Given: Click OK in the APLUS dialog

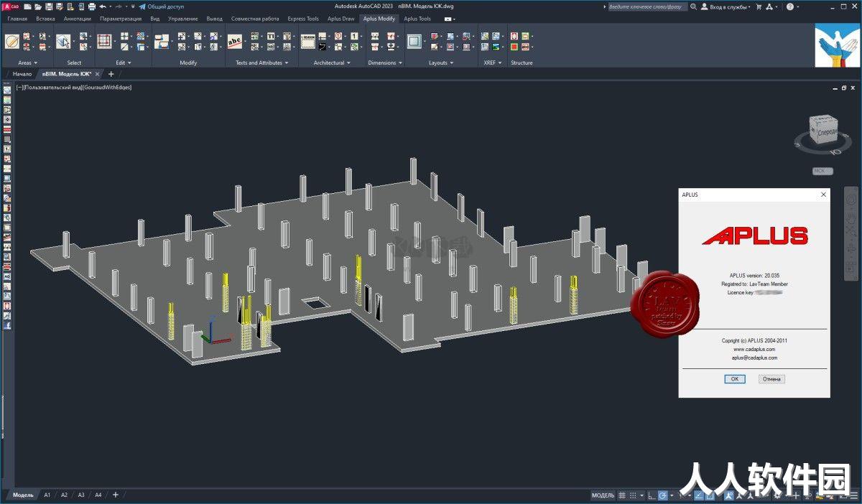Looking at the screenshot, I should tap(734, 379).
